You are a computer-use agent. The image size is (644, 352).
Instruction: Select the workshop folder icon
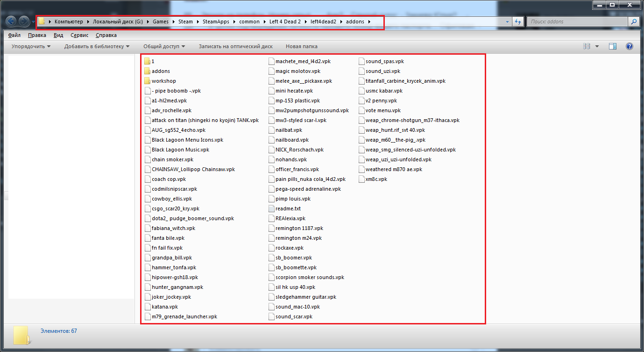click(147, 81)
